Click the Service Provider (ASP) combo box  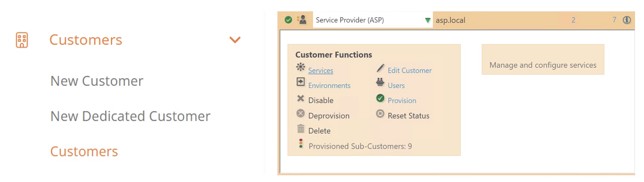pos(368,20)
